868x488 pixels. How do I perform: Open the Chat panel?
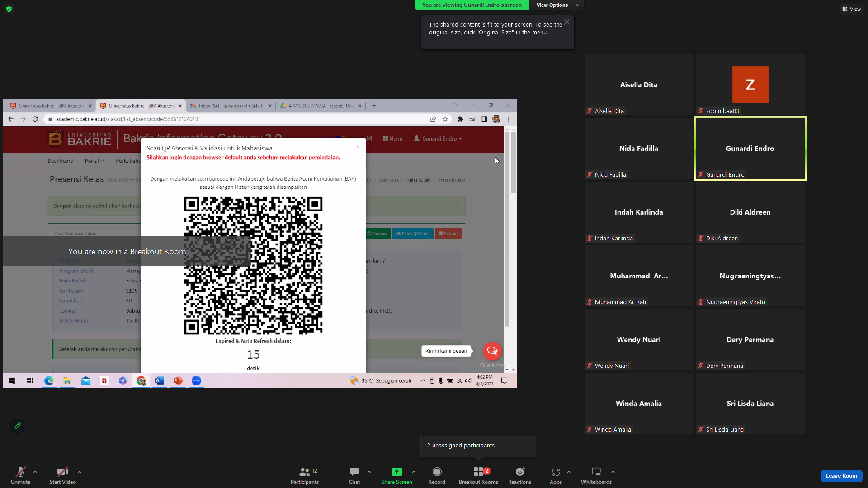point(354,475)
